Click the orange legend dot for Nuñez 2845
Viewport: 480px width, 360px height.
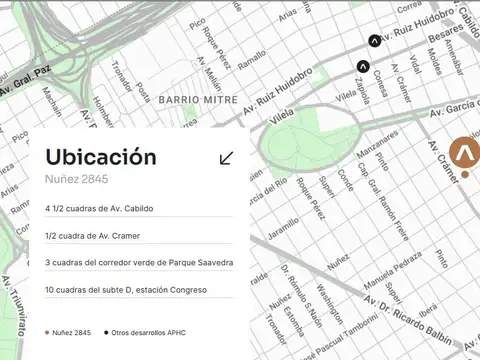pos(47,333)
